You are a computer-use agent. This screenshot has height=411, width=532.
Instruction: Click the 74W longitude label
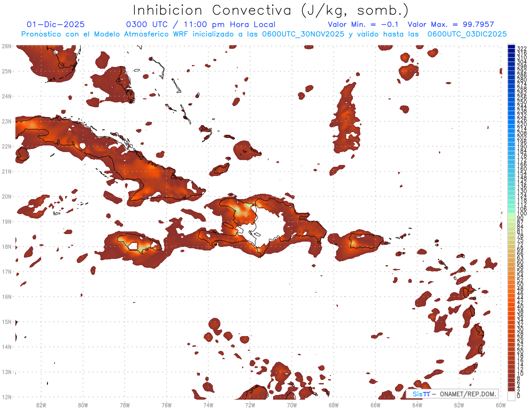(208, 405)
